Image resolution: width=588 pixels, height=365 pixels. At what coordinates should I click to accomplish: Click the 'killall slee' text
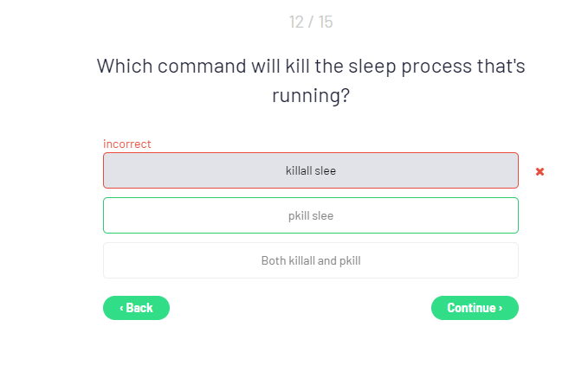coord(310,171)
